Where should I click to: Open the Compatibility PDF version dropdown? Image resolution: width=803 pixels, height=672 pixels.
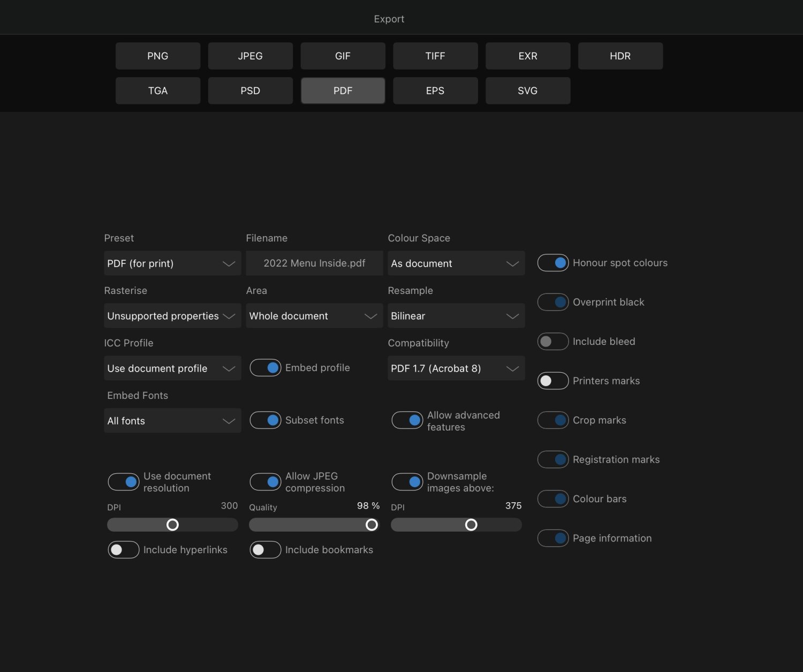pyautogui.click(x=456, y=368)
